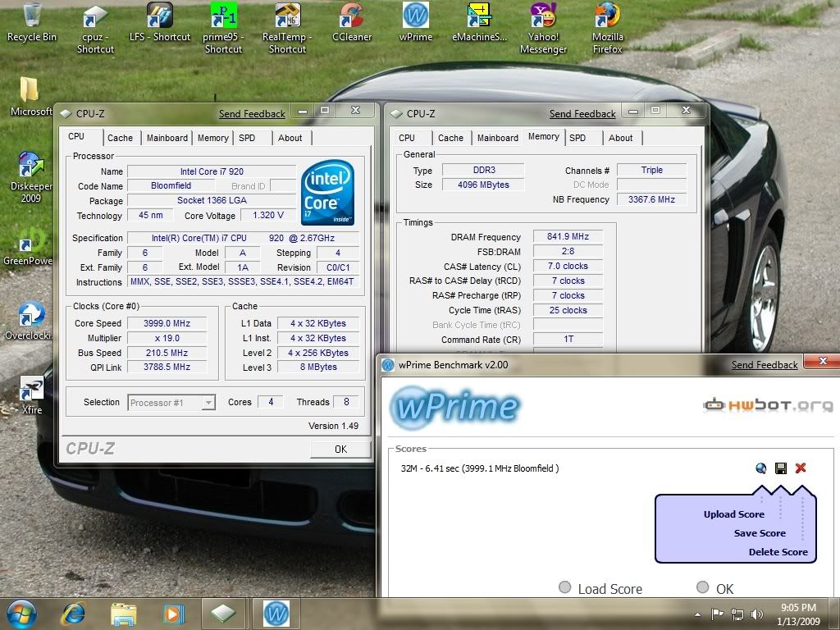Choose Delete Score in the popup
840x630 pixels.
click(x=778, y=552)
